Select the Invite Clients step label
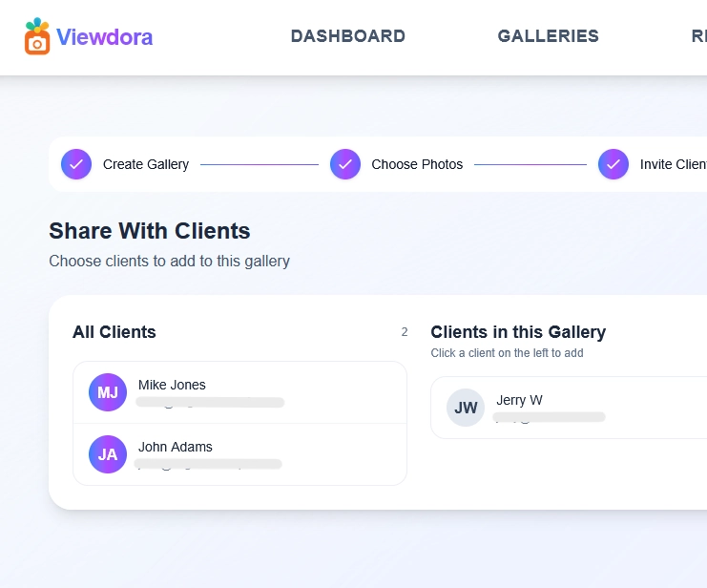The image size is (707, 588). click(673, 164)
